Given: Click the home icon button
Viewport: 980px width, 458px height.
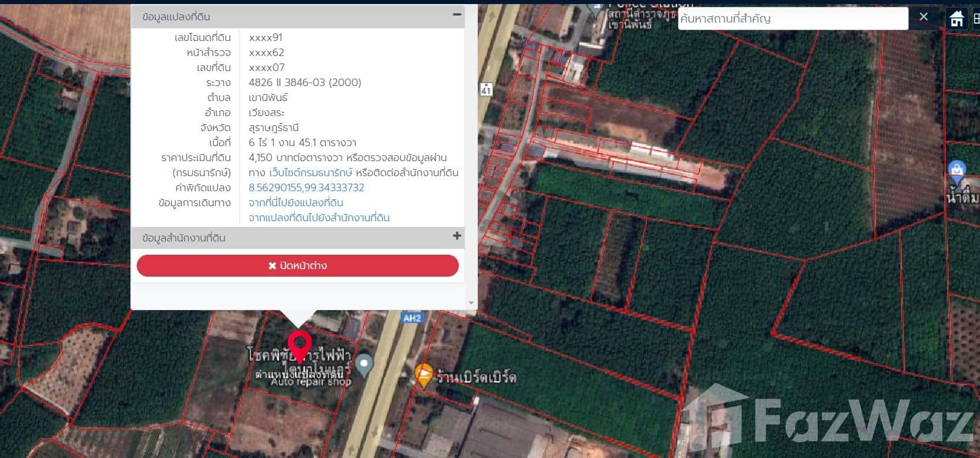Looking at the screenshot, I should [x=956, y=18].
